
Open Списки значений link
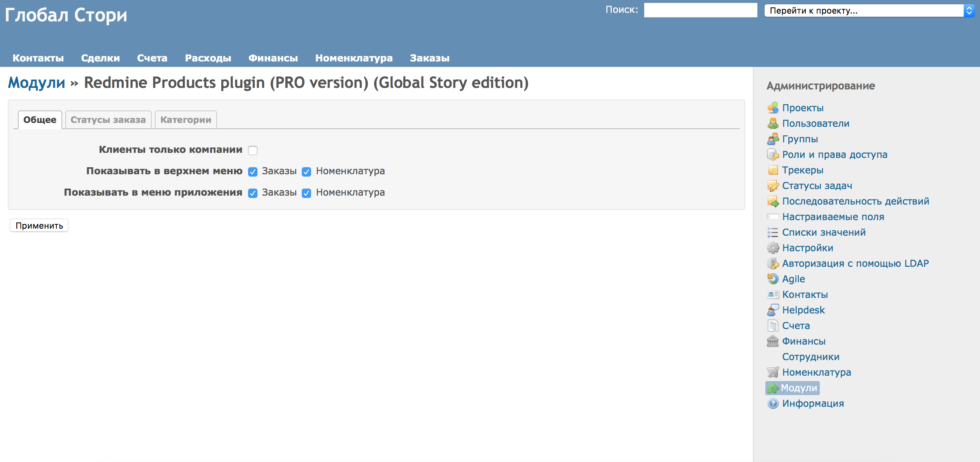click(824, 232)
